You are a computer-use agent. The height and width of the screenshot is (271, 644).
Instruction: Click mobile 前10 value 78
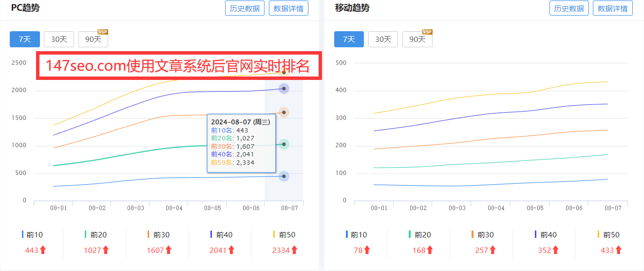click(358, 250)
